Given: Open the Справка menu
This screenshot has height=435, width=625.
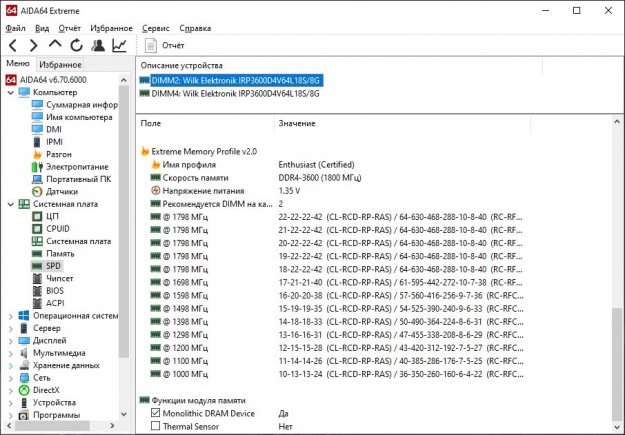Looking at the screenshot, I should coord(195,28).
